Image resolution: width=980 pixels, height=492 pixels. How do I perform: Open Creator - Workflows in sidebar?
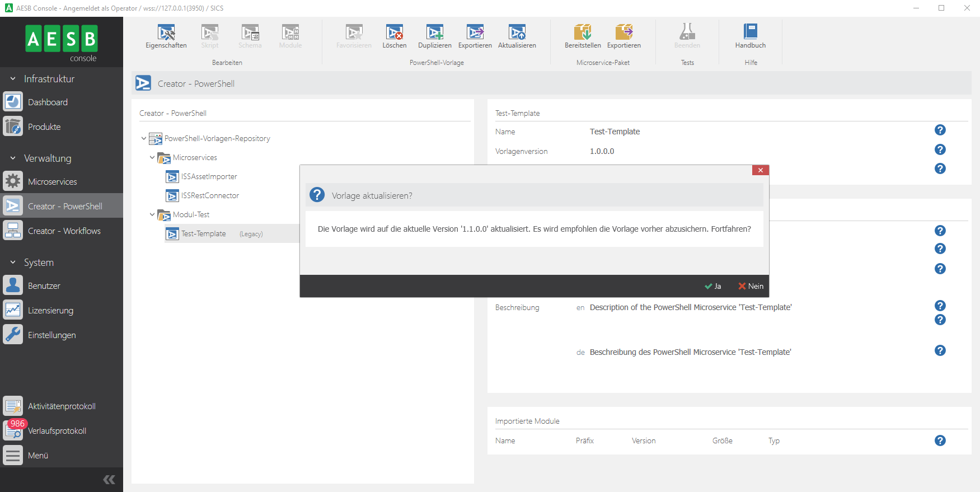point(64,231)
